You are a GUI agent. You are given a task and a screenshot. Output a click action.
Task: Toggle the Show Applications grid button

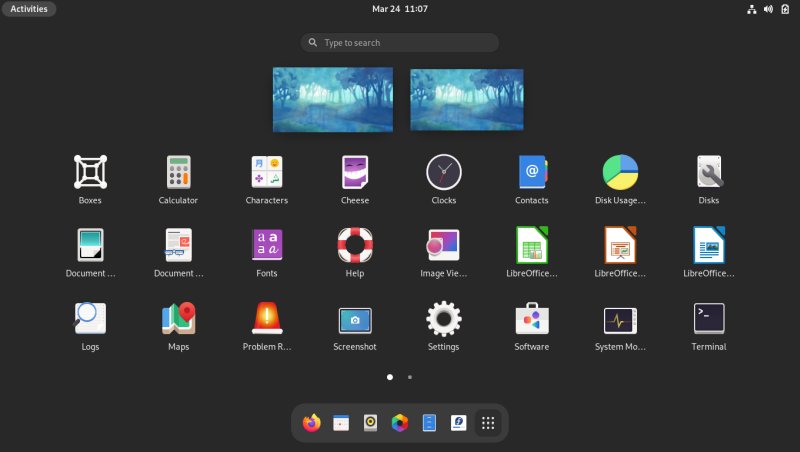[x=488, y=423]
